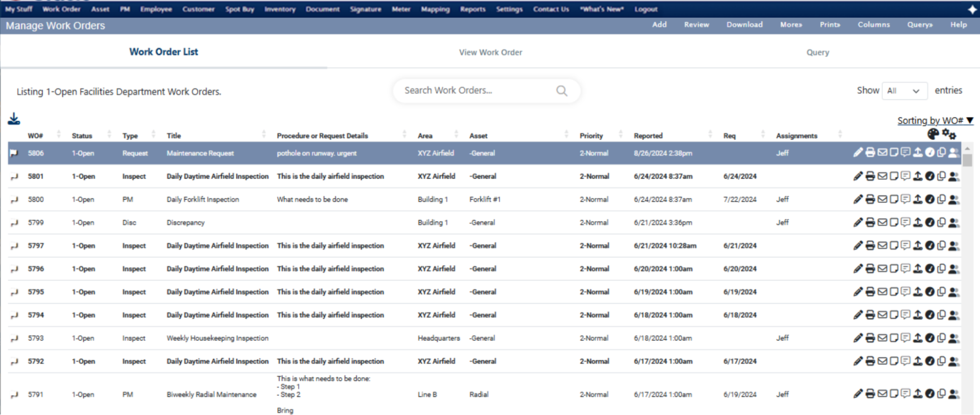Upload file to work order 5800
The width and height of the screenshot is (980, 415).
click(x=918, y=199)
